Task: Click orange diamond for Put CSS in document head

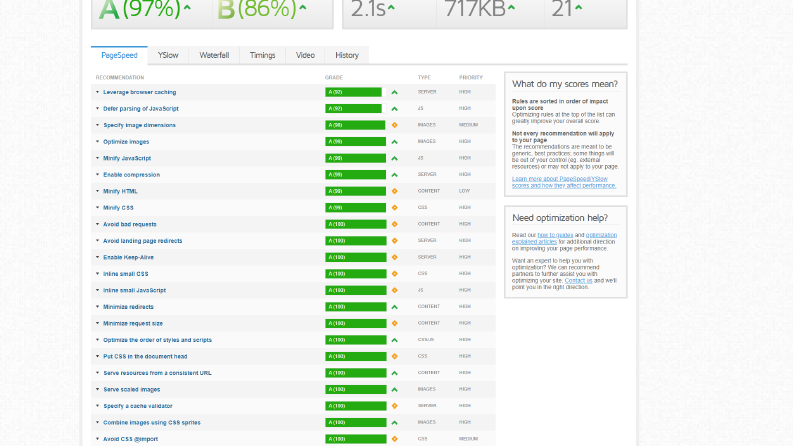Action: pyautogui.click(x=394, y=356)
